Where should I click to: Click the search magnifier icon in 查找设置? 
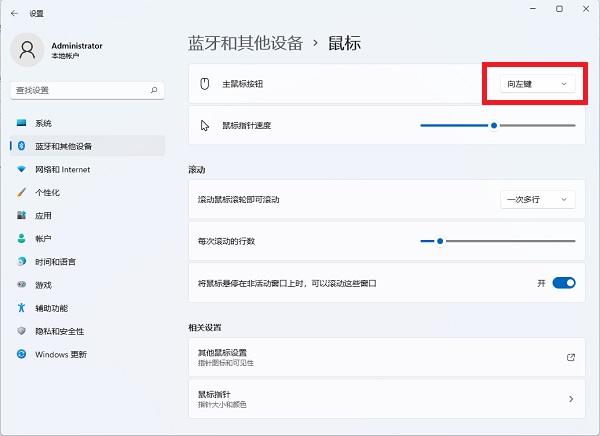(154, 90)
